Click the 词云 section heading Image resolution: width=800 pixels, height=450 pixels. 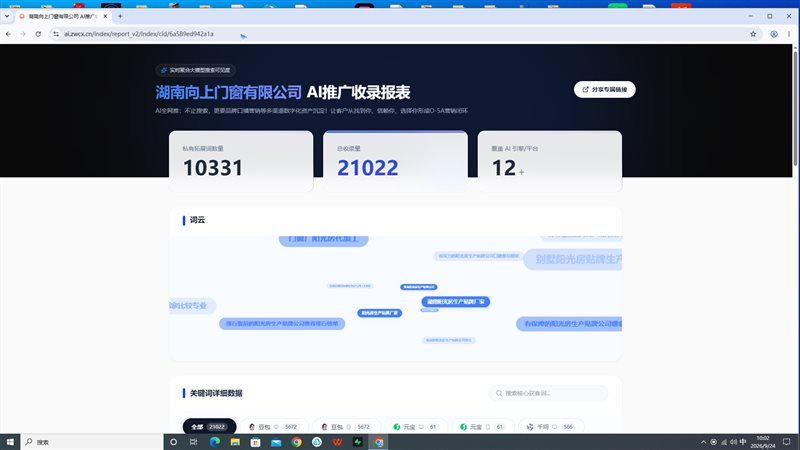click(197, 220)
